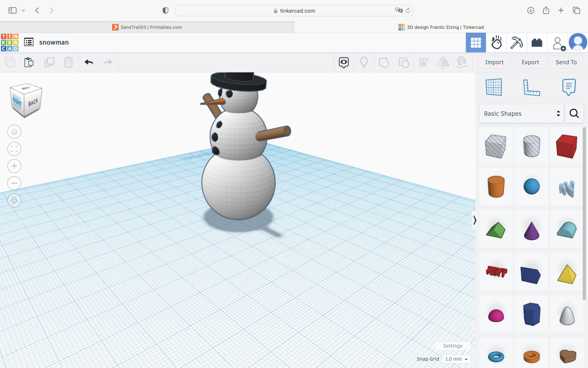Click the home view icon on the left
Screen dimensions: 588x368
click(14, 131)
